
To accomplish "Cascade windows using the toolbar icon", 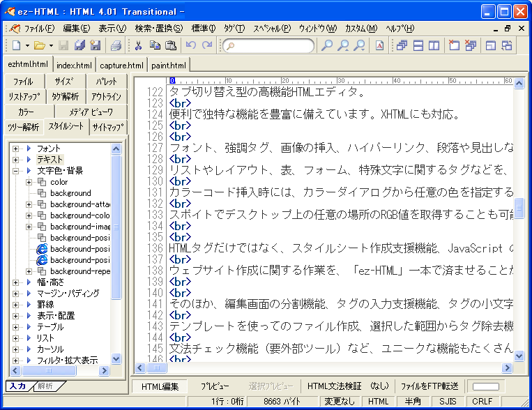I will [402, 45].
